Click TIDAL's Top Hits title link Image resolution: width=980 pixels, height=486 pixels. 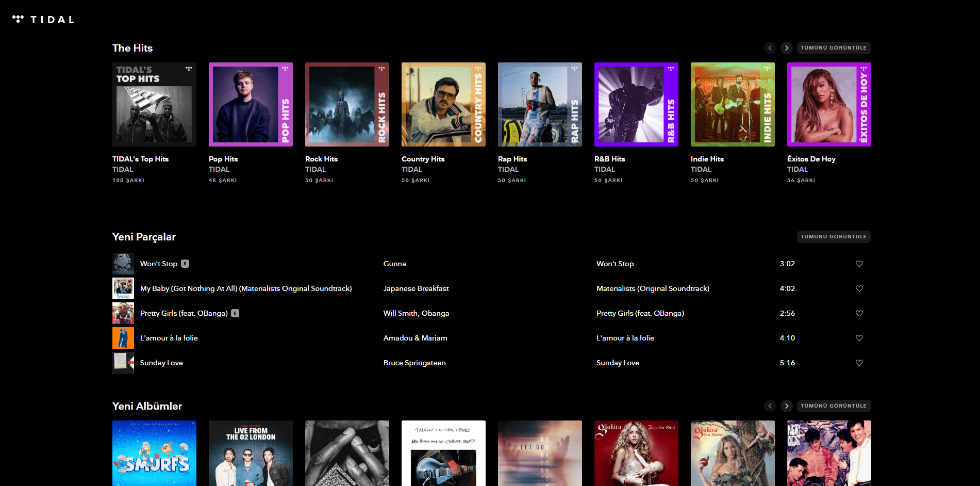point(140,159)
